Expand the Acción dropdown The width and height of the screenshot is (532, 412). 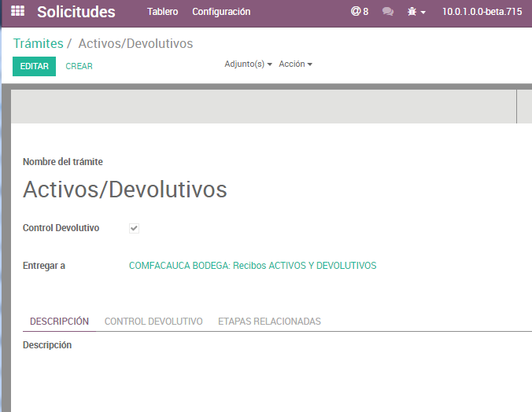coord(295,64)
